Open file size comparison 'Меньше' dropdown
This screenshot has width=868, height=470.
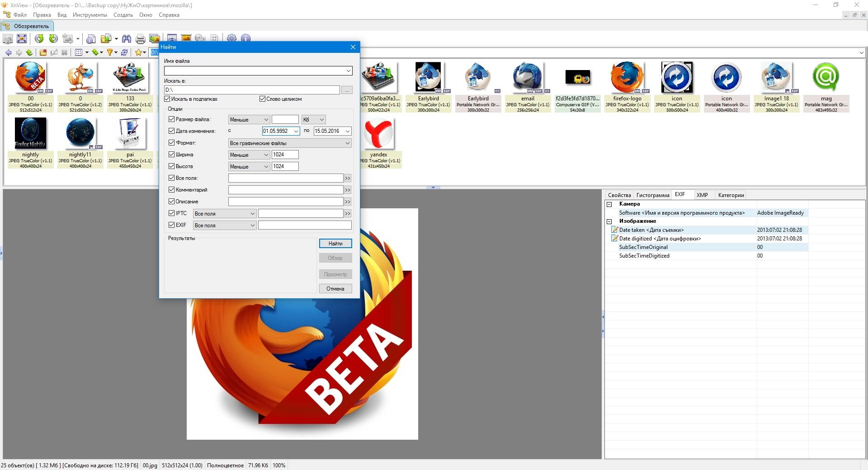click(x=249, y=120)
